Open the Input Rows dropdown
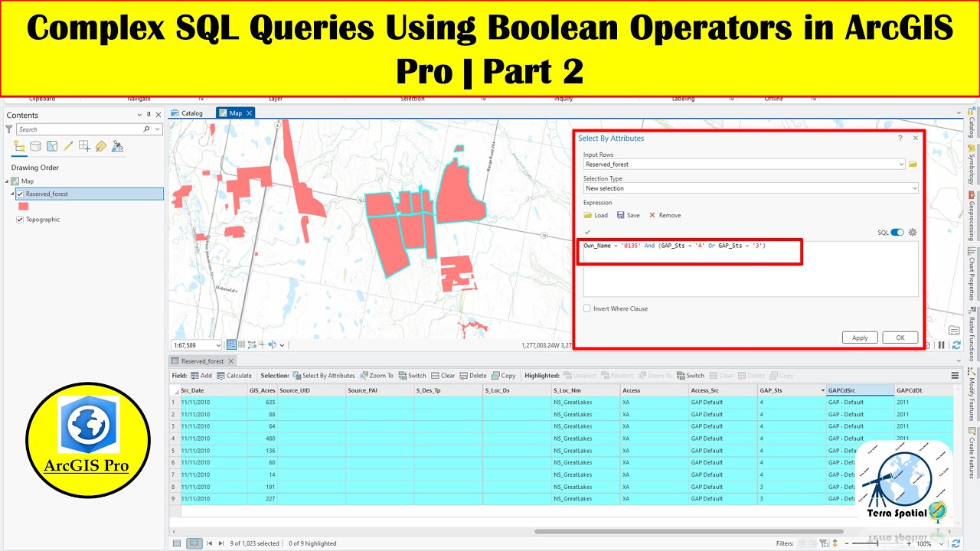The height and width of the screenshot is (551, 980). (903, 165)
